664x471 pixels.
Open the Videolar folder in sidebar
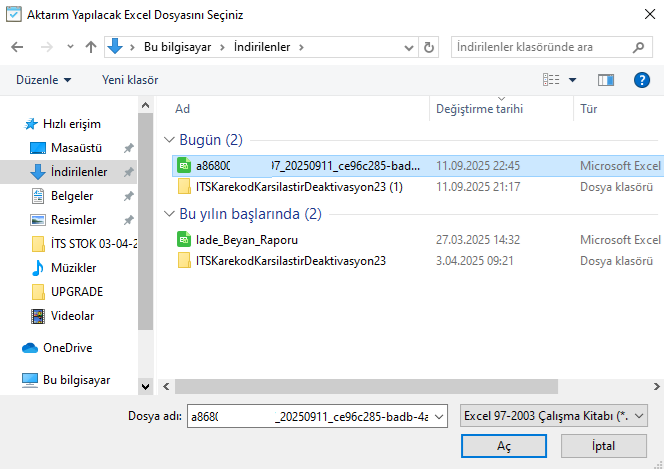[x=72, y=316]
